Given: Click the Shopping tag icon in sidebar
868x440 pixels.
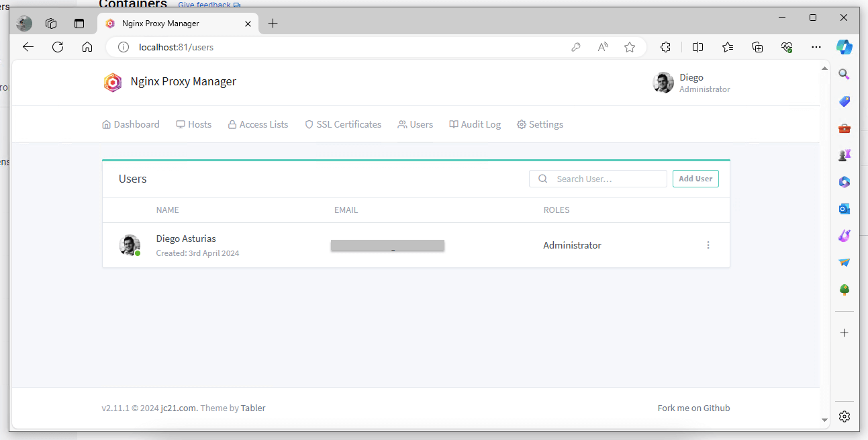Looking at the screenshot, I should coord(844,101).
